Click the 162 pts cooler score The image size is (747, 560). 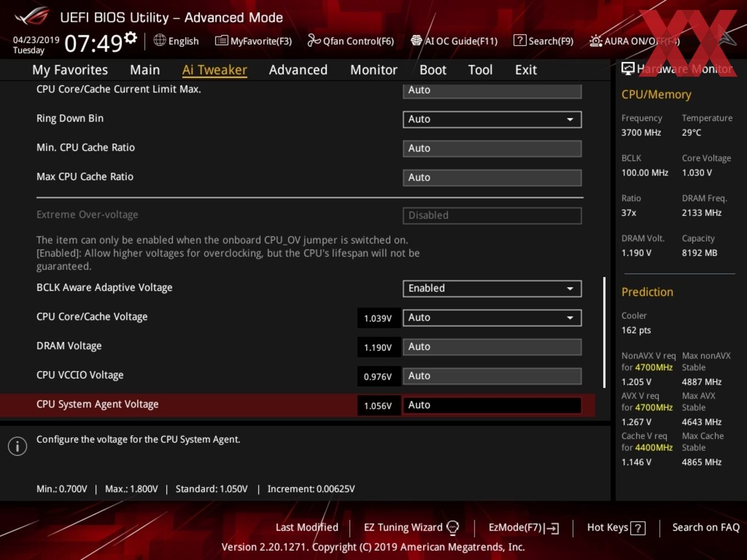(x=636, y=330)
